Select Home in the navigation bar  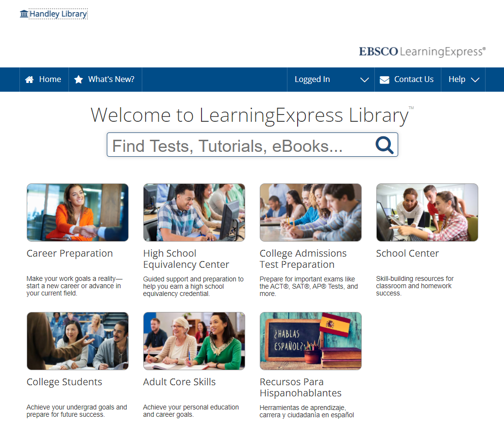pyautogui.click(x=50, y=79)
